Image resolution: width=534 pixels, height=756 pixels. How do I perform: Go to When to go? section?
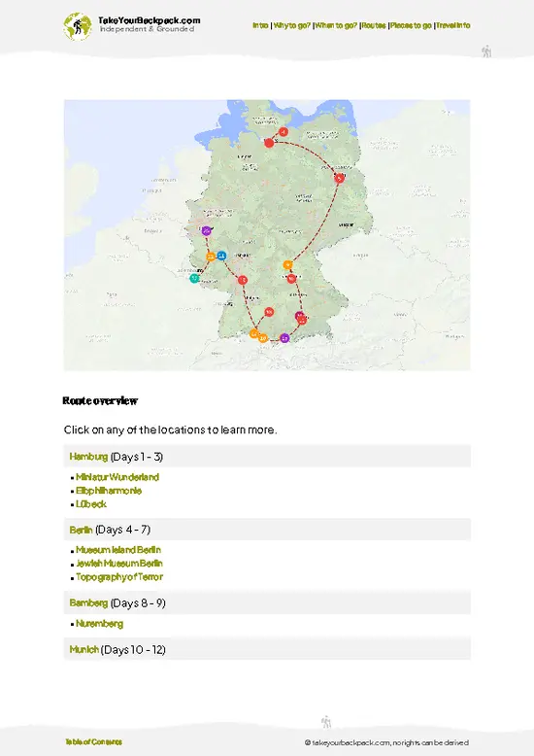click(x=336, y=25)
